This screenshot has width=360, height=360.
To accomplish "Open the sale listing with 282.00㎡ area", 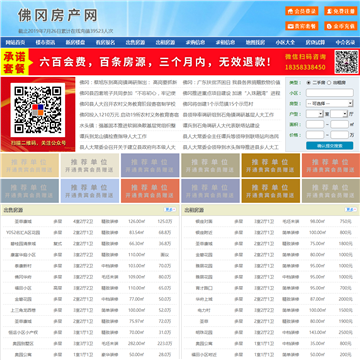I will click(90, 343).
